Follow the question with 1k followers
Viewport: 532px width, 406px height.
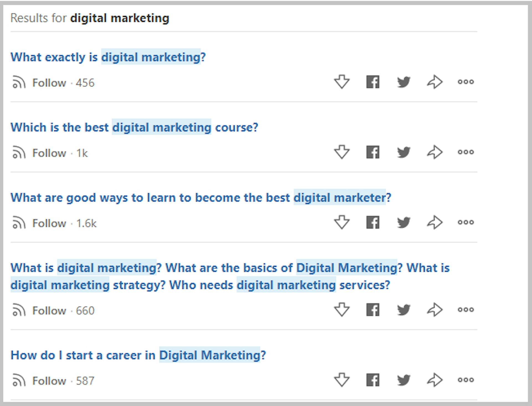[x=49, y=153]
